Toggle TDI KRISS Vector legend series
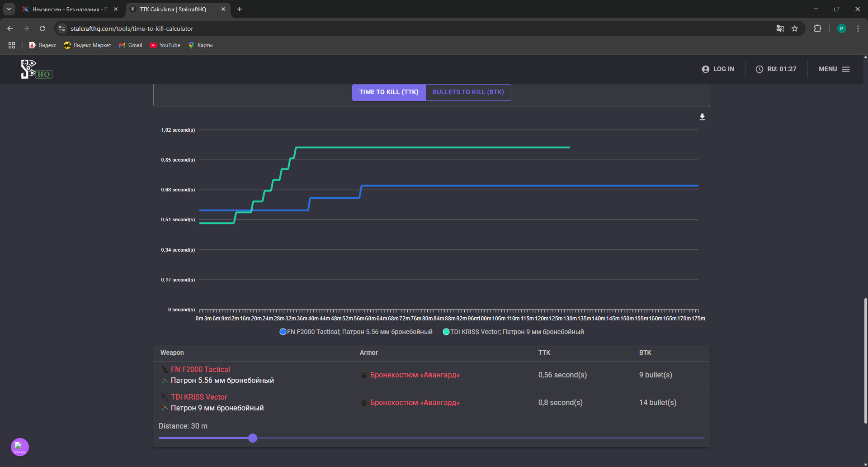The image size is (868, 467). [x=513, y=332]
